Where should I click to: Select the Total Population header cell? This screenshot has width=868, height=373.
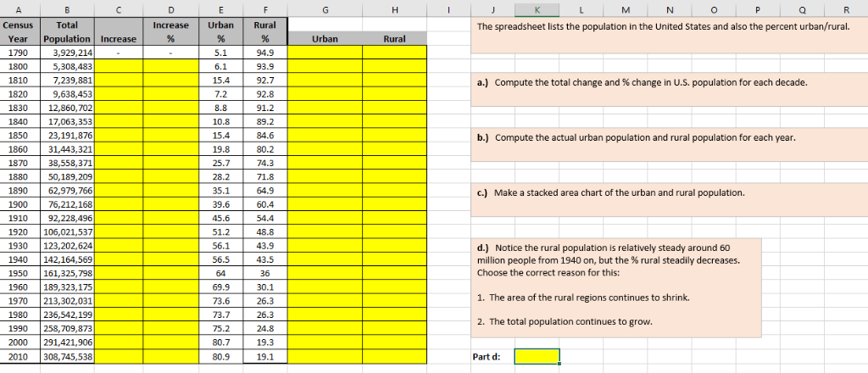click(x=68, y=31)
